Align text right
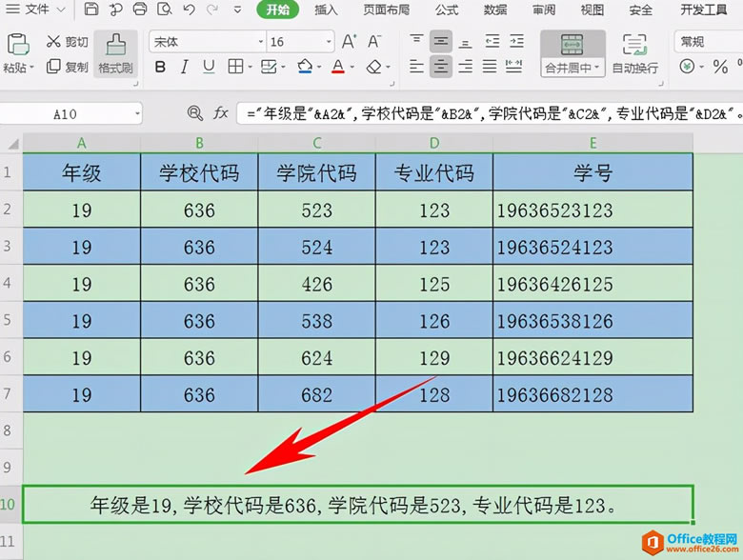743x560 pixels. [465, 67]
